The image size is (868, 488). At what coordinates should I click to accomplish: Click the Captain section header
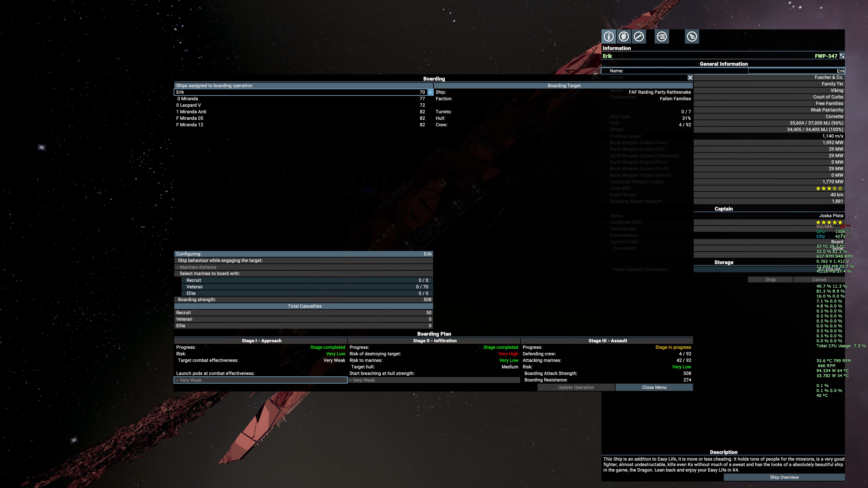tap(723, 209)
